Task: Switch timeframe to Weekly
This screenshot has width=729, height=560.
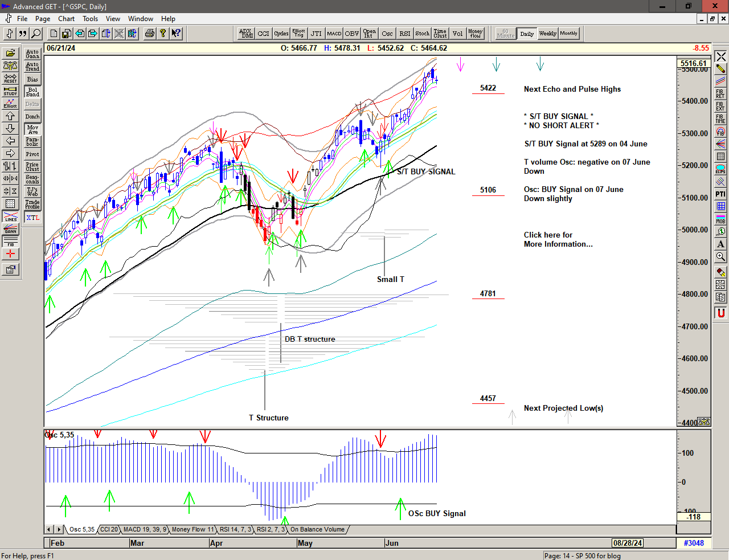Action: (547, 34)
